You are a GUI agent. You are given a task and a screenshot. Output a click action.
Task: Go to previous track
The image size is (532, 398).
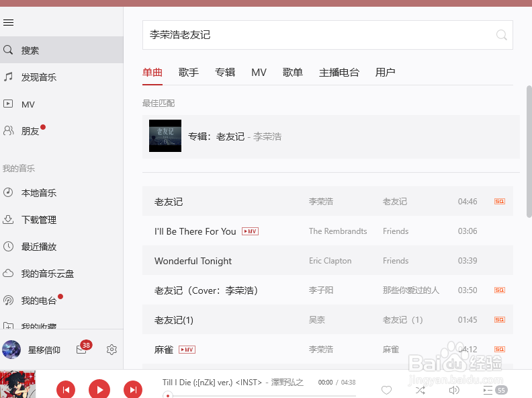click(66, 389)
